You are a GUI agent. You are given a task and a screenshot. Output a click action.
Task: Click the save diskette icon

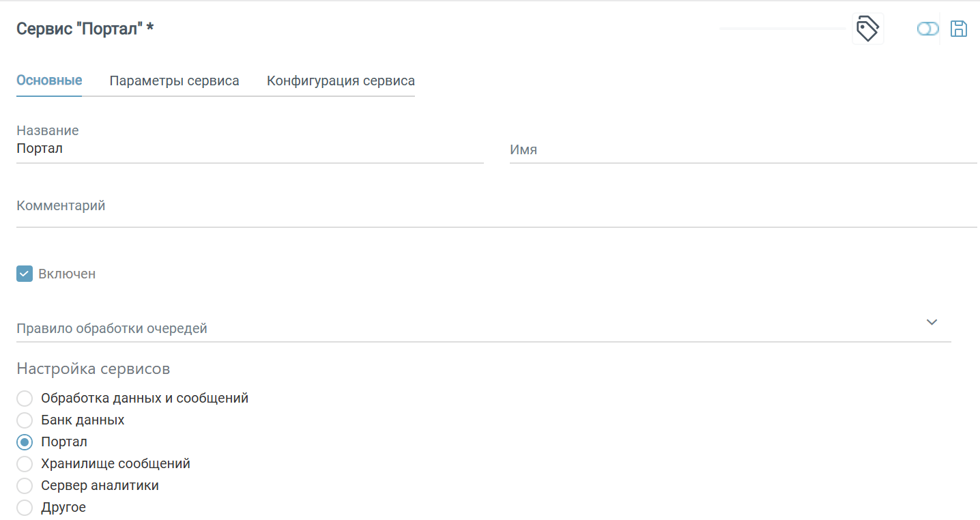point(959,29)
